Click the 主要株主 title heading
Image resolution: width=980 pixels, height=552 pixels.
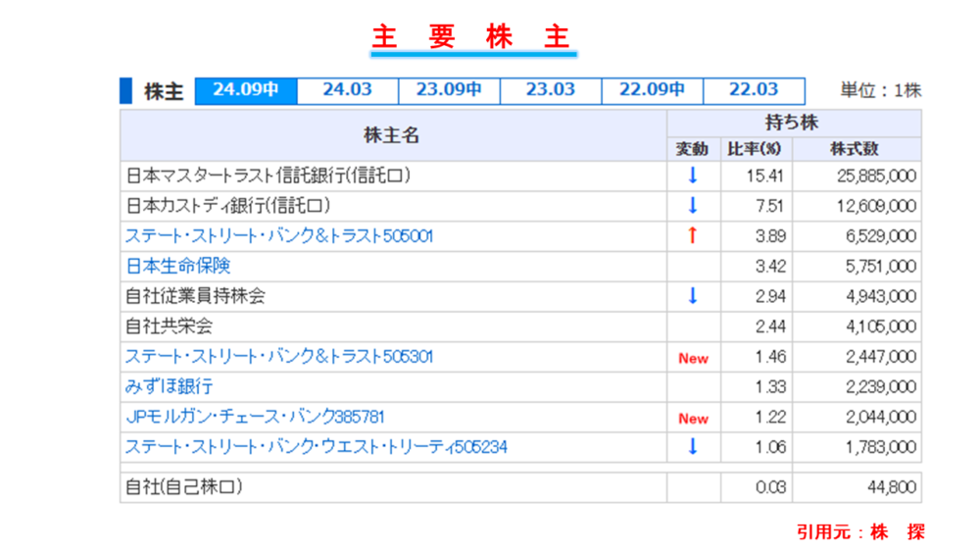[x=472, y=36]
